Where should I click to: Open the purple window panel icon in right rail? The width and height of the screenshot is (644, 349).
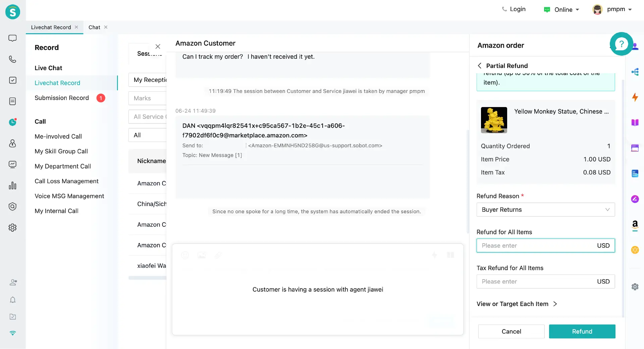coord(635,148)
